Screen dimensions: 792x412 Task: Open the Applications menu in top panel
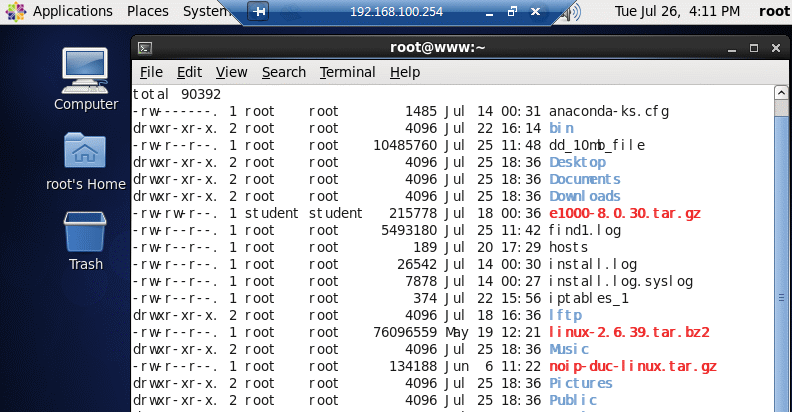click(x=73, y=11)
